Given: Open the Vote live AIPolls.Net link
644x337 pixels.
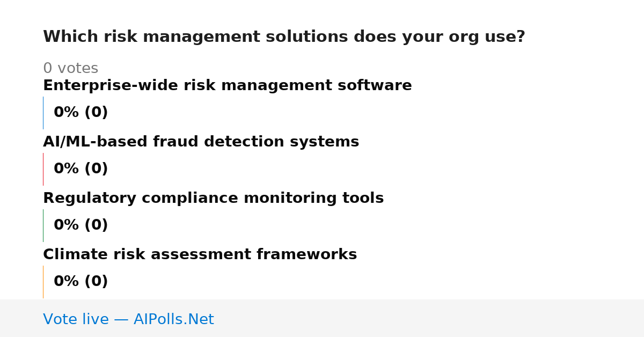Looking at the screenshot, I should 128,320.
